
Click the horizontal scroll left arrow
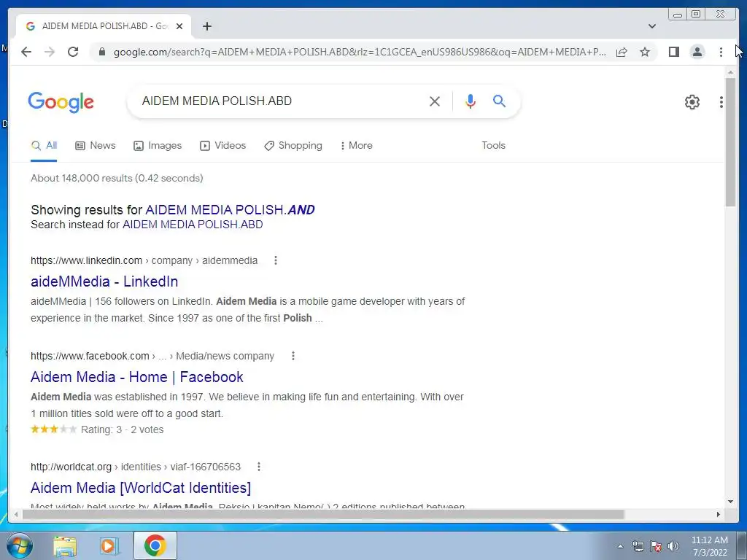click(x=16, y=514)
